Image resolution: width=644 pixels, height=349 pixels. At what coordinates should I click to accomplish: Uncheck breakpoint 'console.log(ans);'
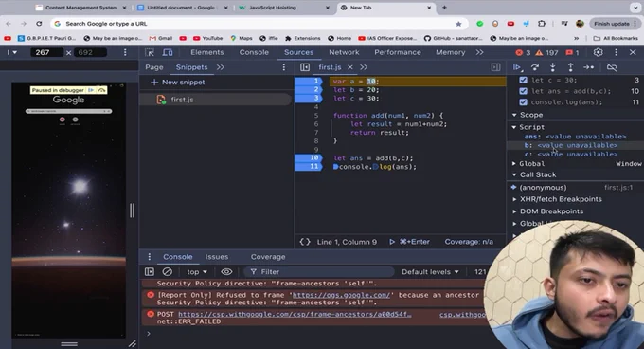click(523, 102)
